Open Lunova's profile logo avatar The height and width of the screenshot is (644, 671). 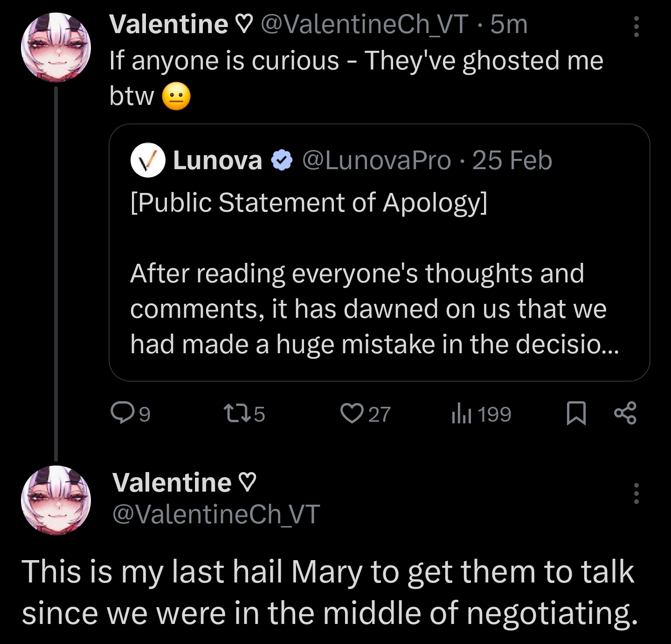pos(148,160)
